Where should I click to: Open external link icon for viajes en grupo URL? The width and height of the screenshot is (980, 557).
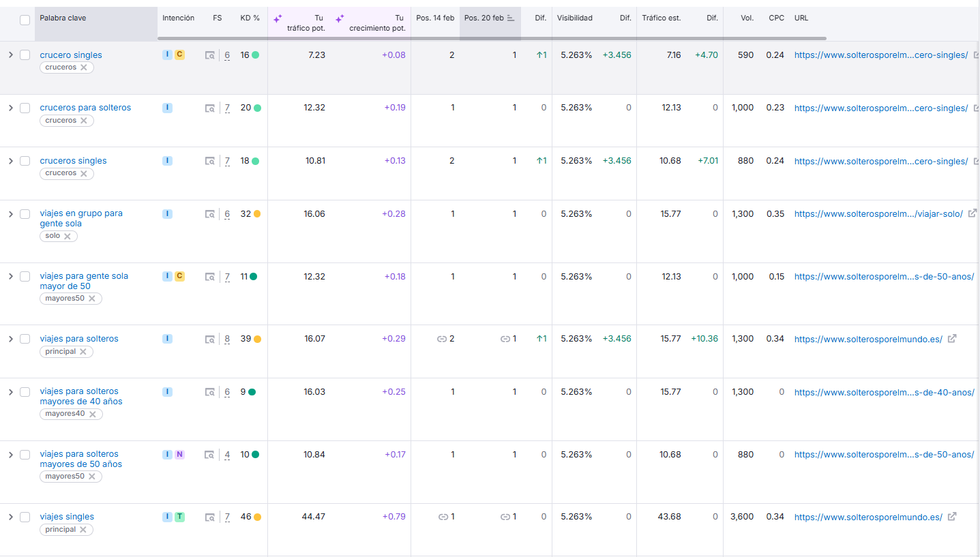(x=972, y=213)
